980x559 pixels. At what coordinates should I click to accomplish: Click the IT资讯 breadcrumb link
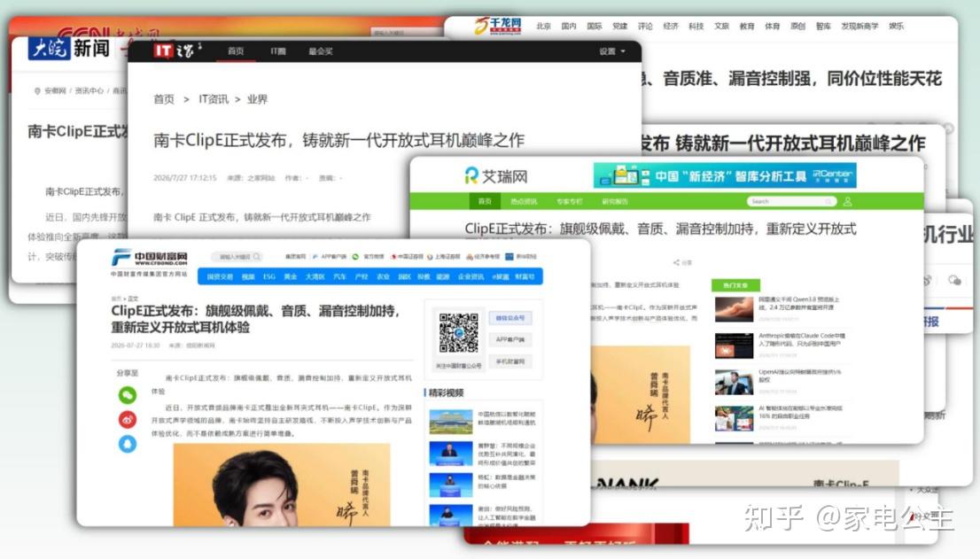[x=214, y=99]
